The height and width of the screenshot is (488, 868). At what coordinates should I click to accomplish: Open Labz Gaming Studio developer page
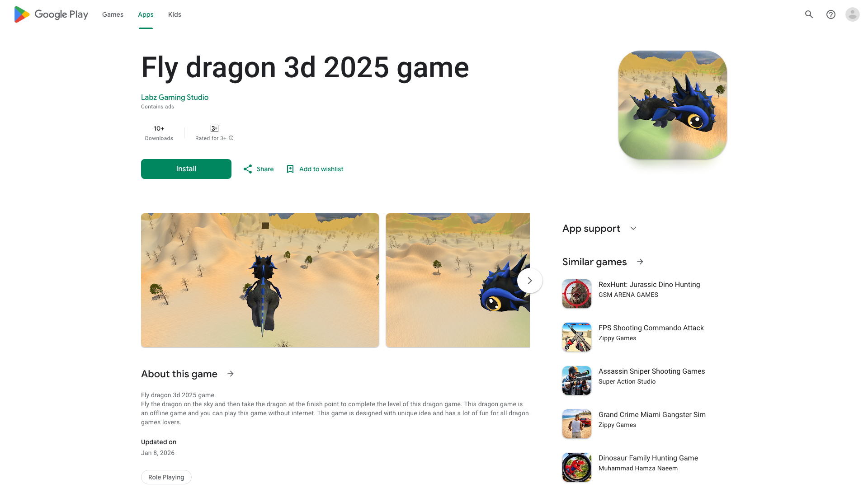click(x=175, y=97)
